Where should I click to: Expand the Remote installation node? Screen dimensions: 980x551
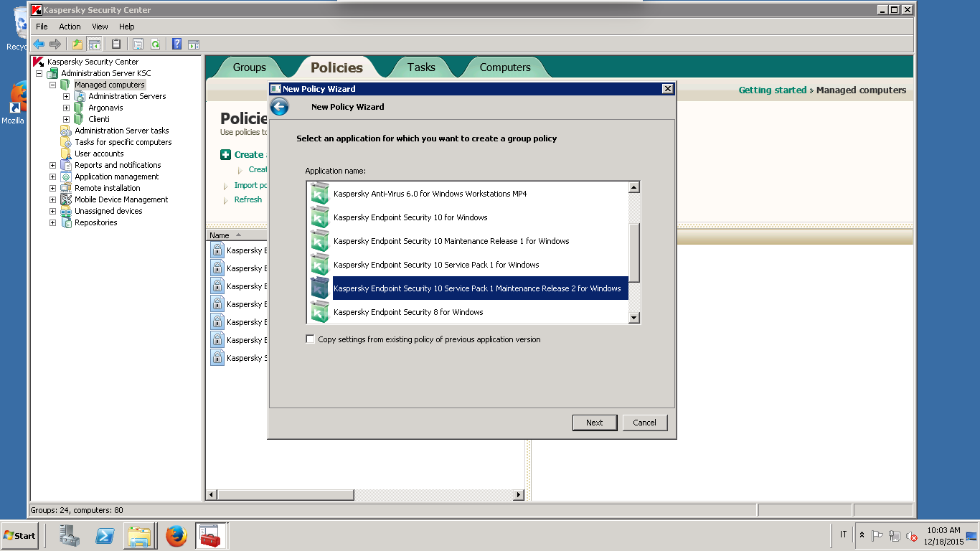(x=52, y=188)
